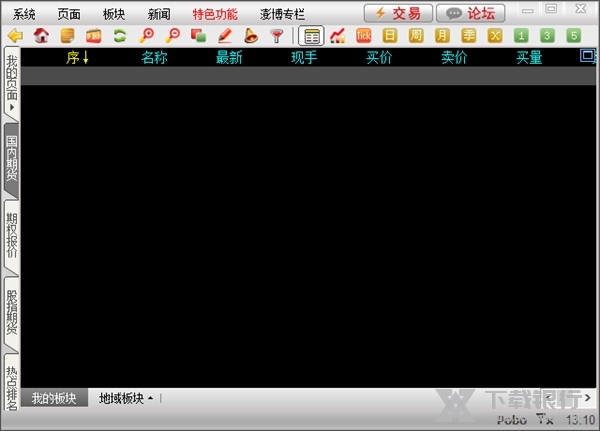Click the Pobo status bar label

(x=512, y=420)
